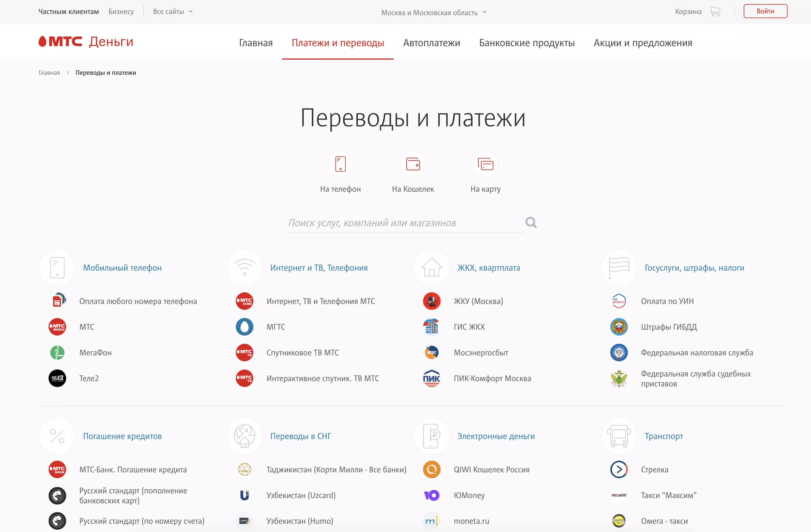Select Частным клиентам section
The width and height of the screenshot is (811, 532).
click(x=68, y=12)
